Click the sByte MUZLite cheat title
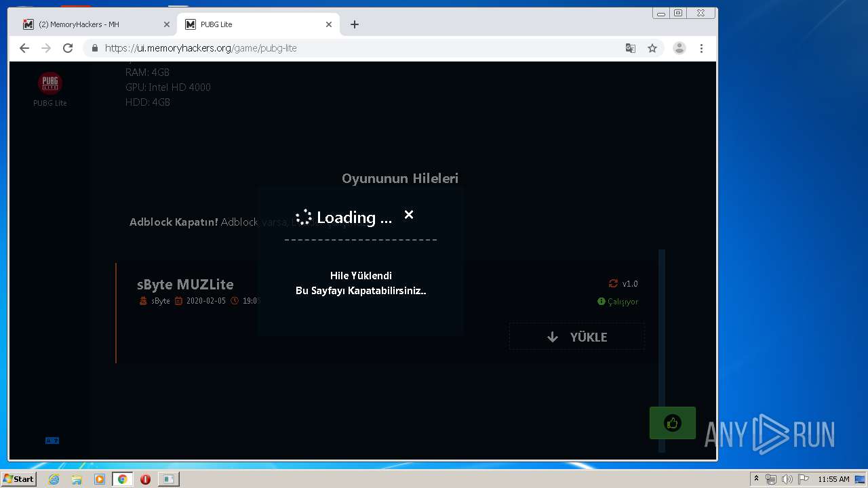 185,284
